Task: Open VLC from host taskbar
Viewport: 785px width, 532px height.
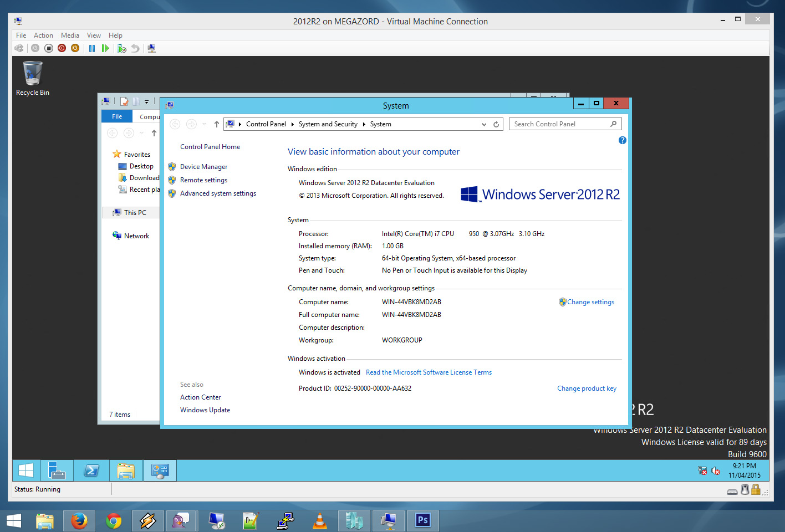Action: click(x=320, y=521)
